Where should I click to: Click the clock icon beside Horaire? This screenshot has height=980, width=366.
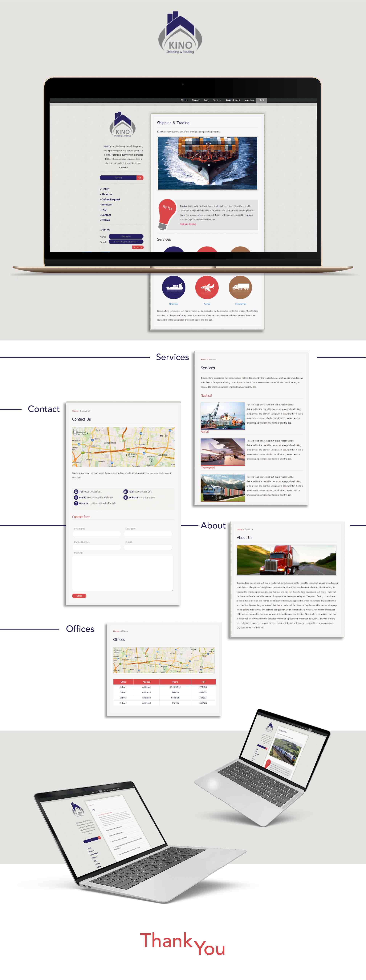(x=76, y=503)
